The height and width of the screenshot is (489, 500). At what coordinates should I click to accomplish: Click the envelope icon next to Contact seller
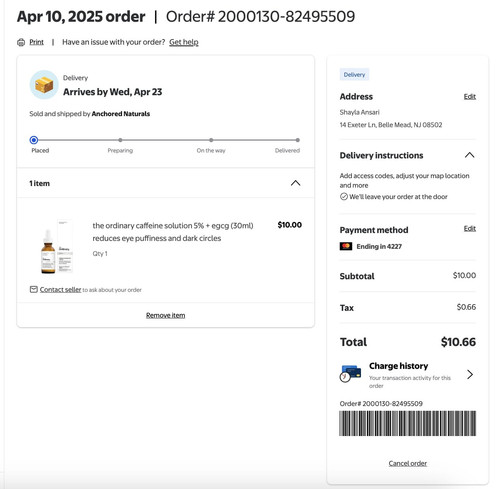pos(34,289)
